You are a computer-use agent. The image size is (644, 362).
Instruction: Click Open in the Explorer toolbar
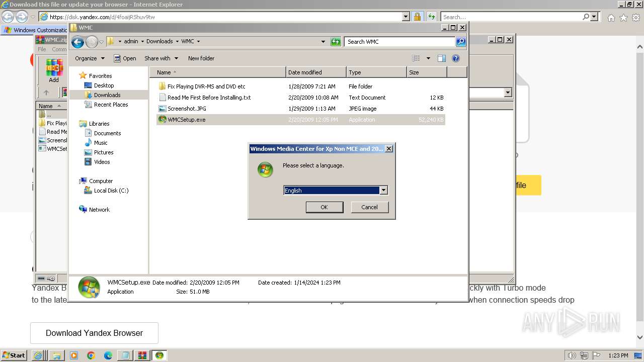coord(125,58)
